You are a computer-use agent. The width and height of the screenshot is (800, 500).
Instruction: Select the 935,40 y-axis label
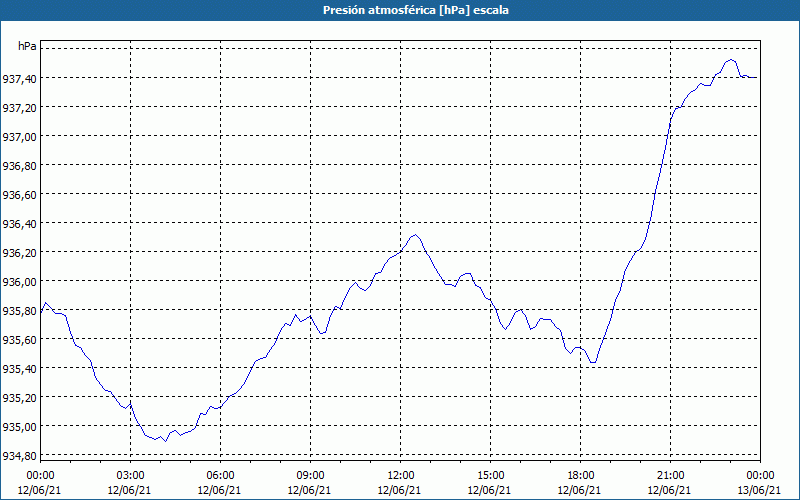(18, 369)
